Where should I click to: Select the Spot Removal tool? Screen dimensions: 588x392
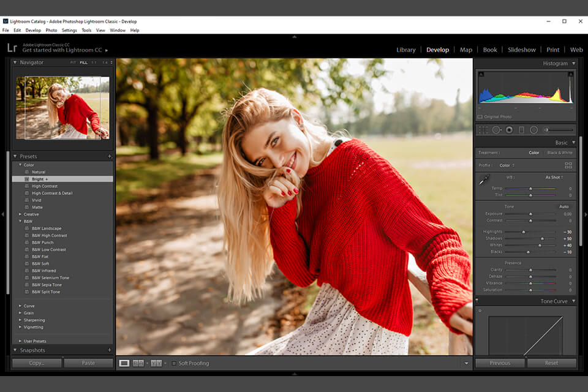coord(497,129)
